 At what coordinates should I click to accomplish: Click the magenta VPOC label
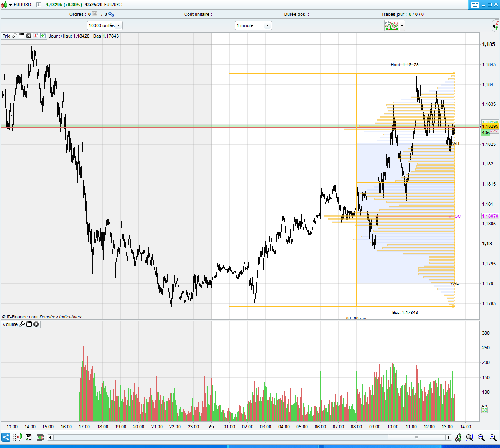(454, 216)
